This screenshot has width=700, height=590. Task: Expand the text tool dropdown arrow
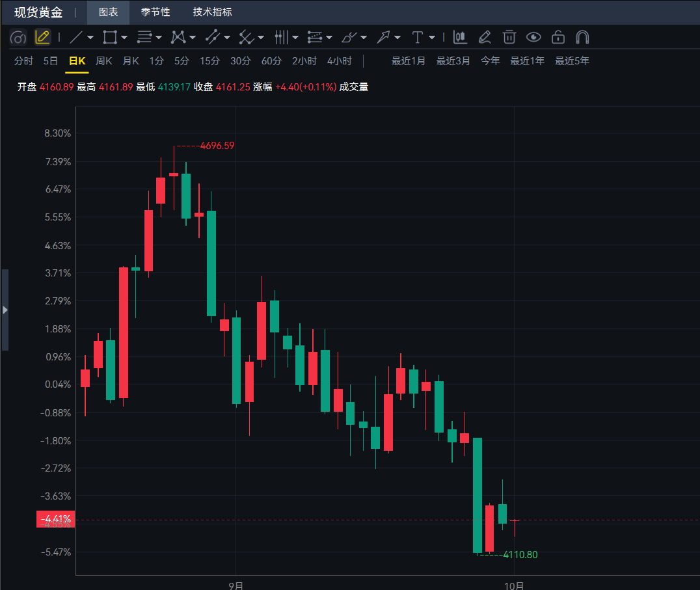(432, 38)
